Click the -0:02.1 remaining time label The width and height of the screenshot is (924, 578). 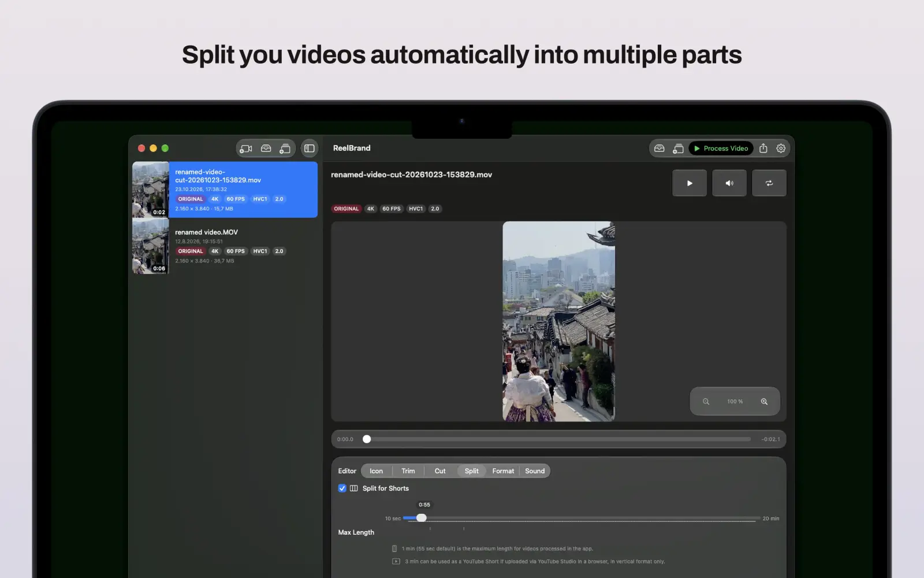click(770, 439)
